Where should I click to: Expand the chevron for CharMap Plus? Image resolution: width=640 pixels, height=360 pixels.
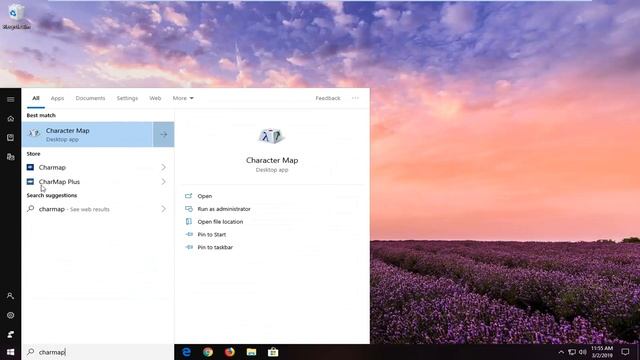pos(163,182)
